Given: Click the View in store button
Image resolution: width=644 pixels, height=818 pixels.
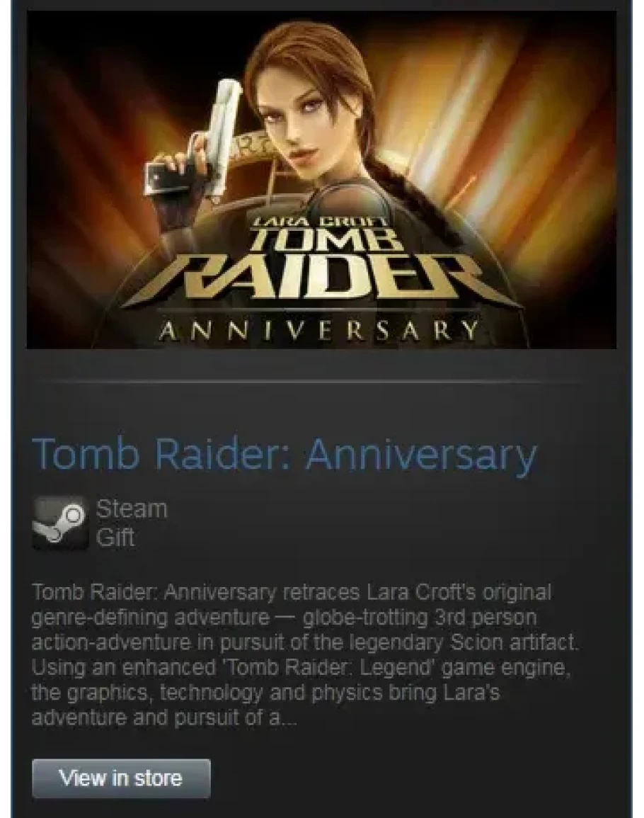Looking at the screenshot, I should tap(122, 778).
